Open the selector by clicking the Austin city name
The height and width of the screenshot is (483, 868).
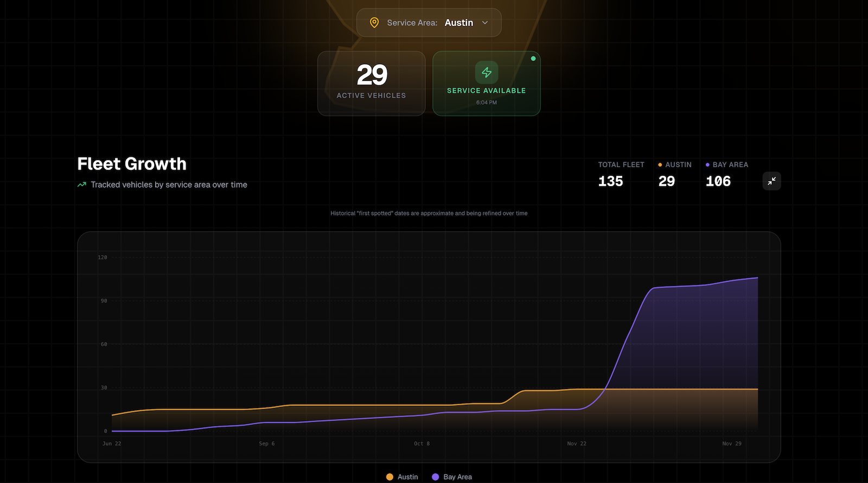(458, 23)
